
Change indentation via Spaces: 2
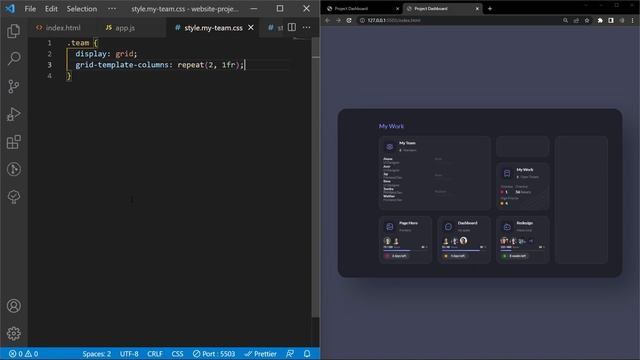[96, 353]
